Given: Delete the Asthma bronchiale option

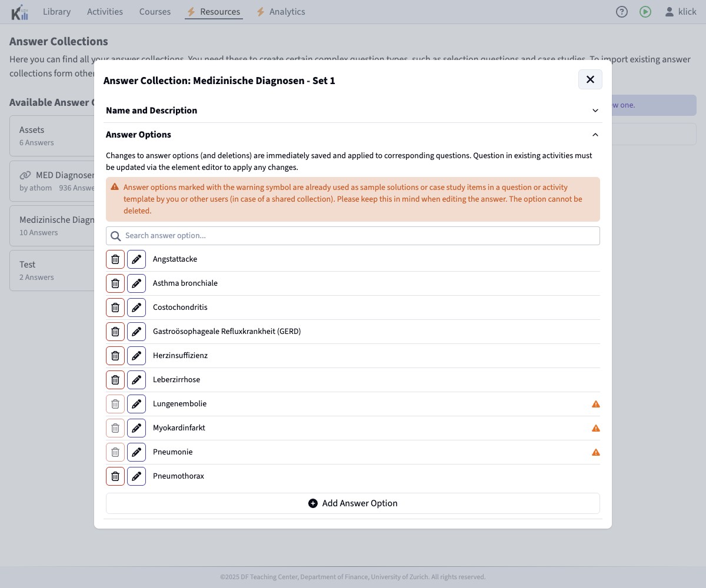Looking at the screenshot, I should pos(115,283).
